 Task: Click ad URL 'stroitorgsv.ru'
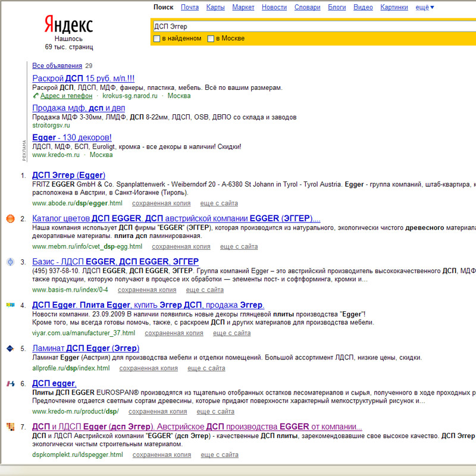coord(51,126)
